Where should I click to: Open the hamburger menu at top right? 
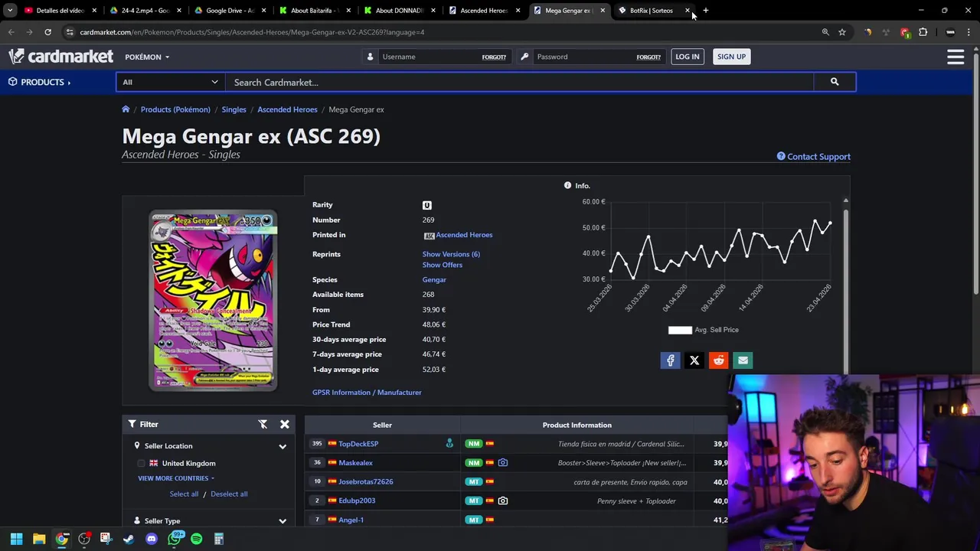955,57
